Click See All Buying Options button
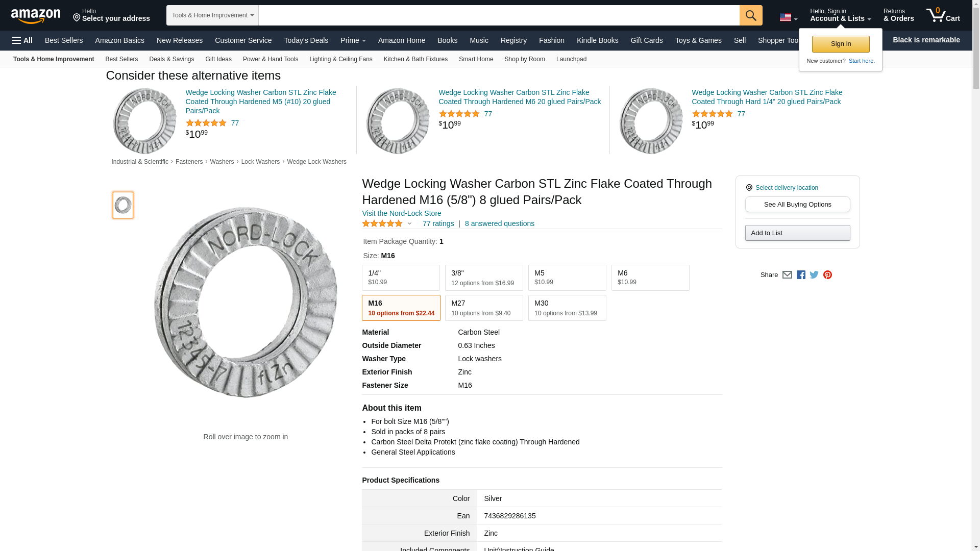Viewport: 980px width, 551px height. (797, 205)
